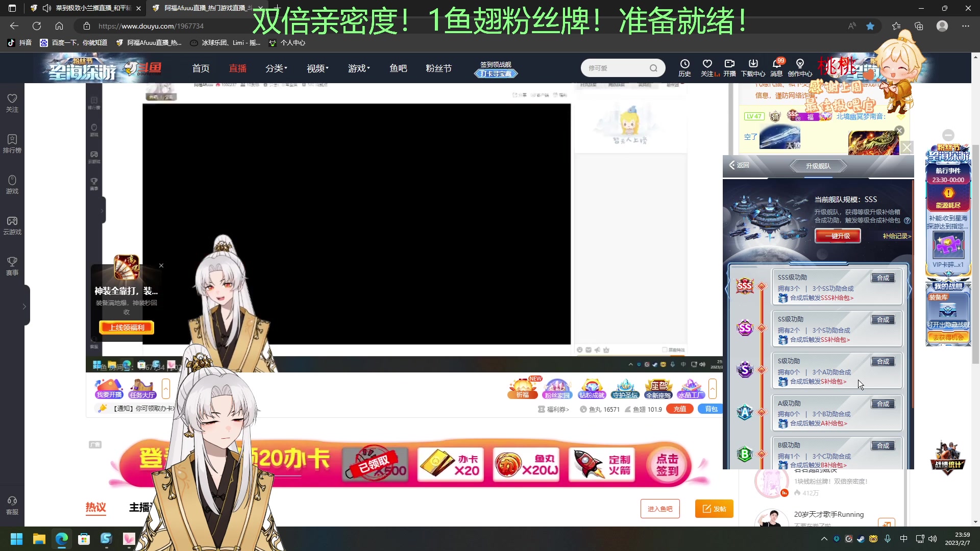Click the 进入鱼吧 button

660,509
